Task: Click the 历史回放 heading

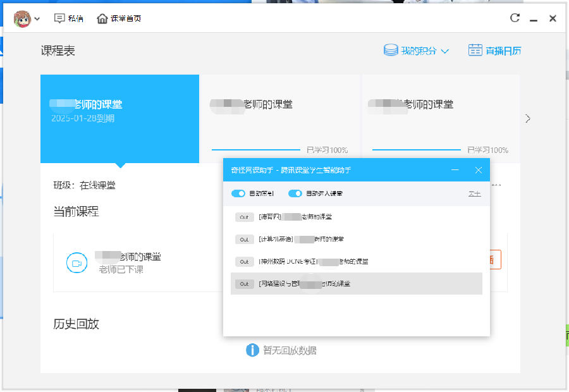Action: (x=76, y=324)
